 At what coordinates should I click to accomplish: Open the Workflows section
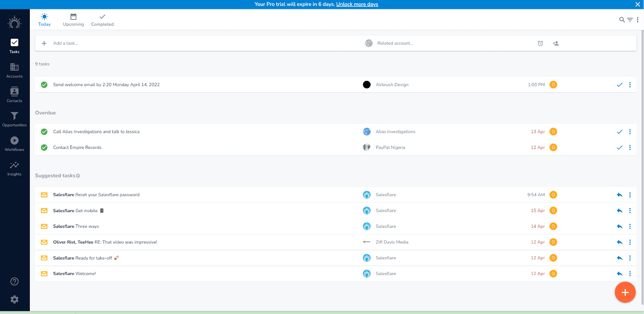(x=14, y=144)
